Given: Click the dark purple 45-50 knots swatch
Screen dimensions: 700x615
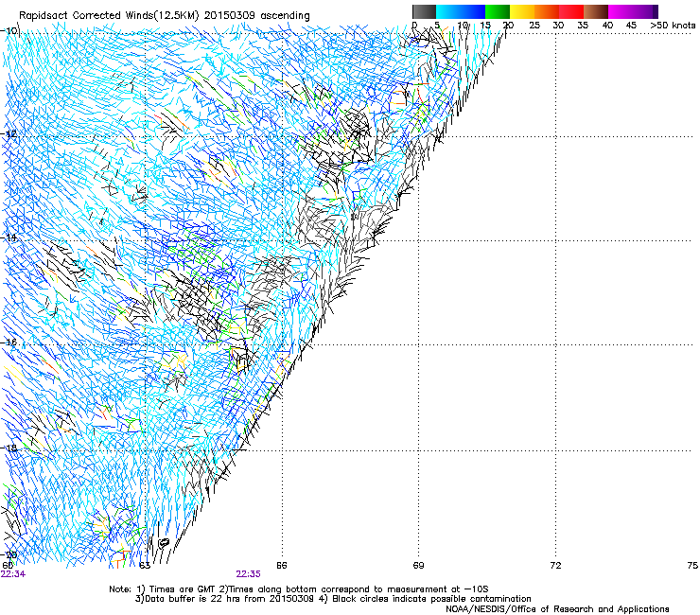Looking at the screenshot, I should [645, 11].
